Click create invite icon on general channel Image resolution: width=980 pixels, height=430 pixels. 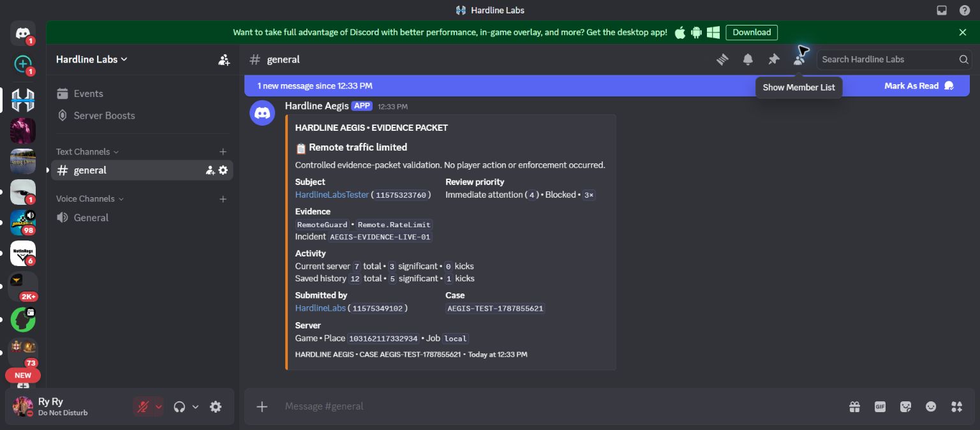click(x=210, y=170)
